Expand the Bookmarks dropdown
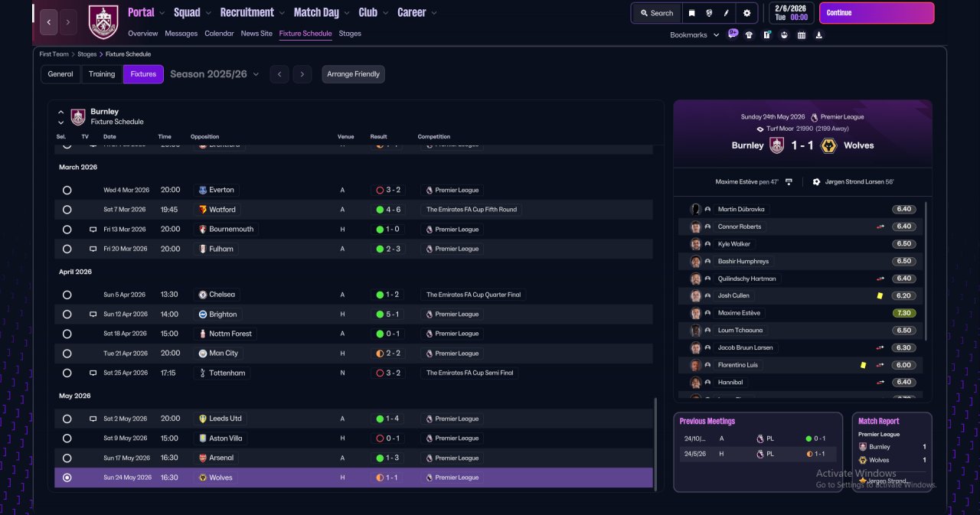Viewport: 980px width, 515px height. (x=694, y=34)
